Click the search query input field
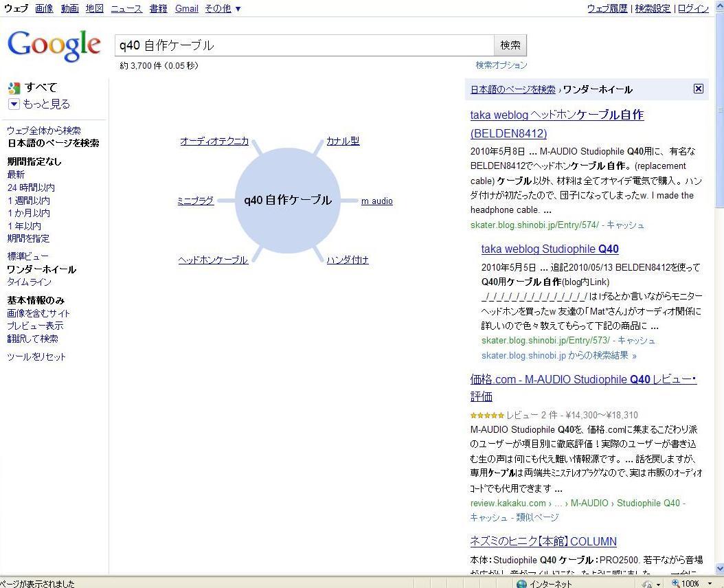Screen dimensions: 724x588 304,45
